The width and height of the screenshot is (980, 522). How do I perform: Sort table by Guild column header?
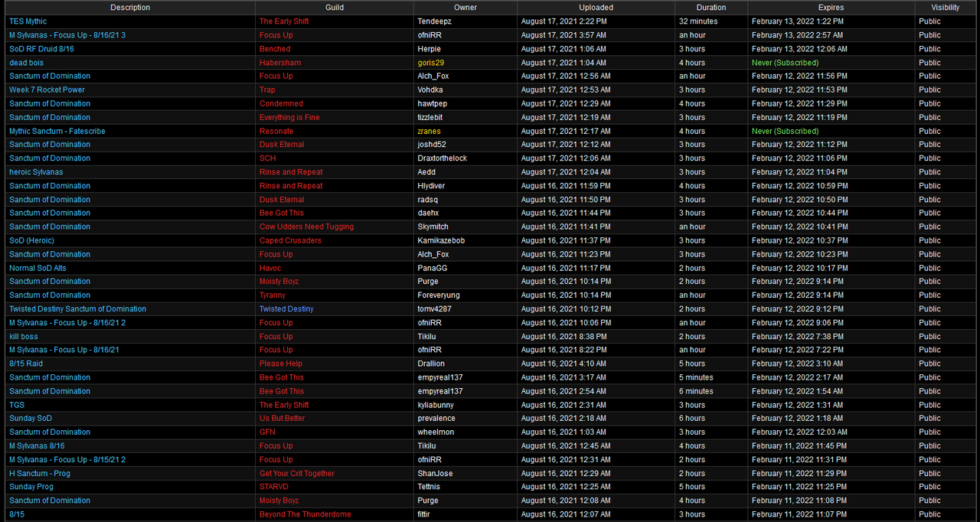[335, 8]
